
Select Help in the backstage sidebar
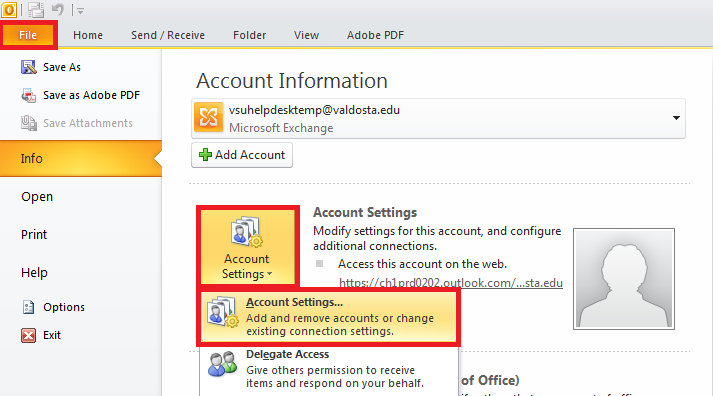coord(34,272)
